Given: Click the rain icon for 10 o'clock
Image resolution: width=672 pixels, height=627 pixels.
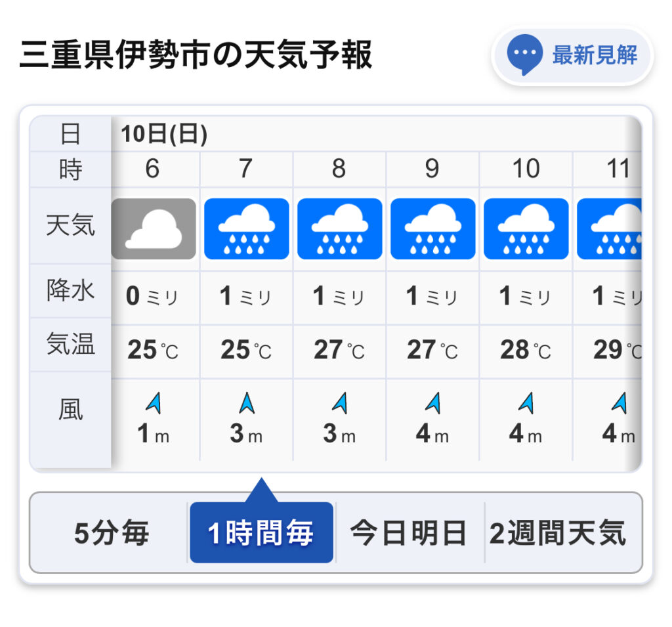Looking at the screenshot, I should point(526,228).
